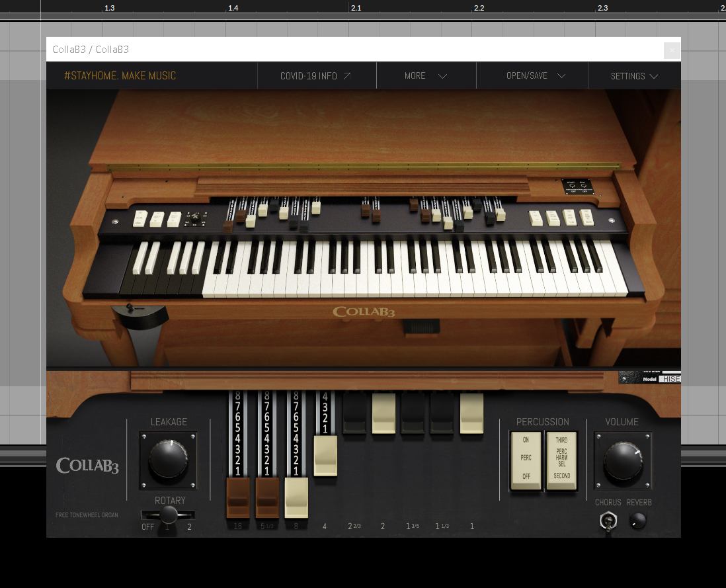Viewport: 726px width, 588px height.
Task: Click the Volume knob
Action: [x=624, y=461]
